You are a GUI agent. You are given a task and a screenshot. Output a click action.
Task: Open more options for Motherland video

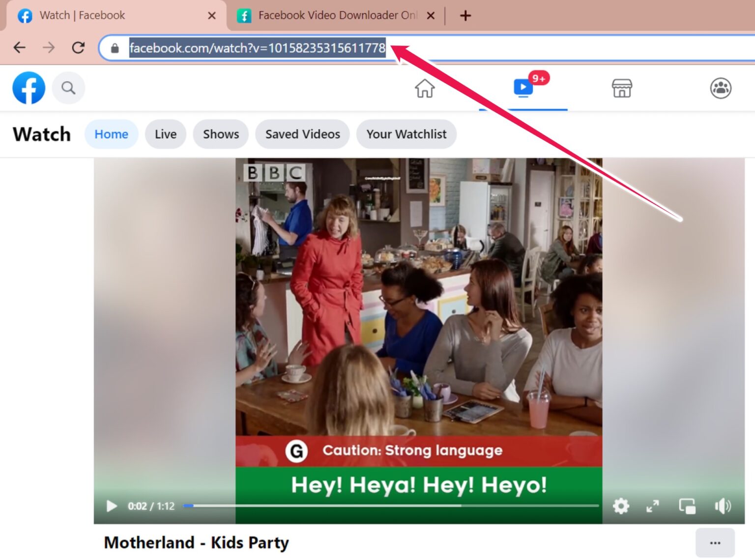715,542
